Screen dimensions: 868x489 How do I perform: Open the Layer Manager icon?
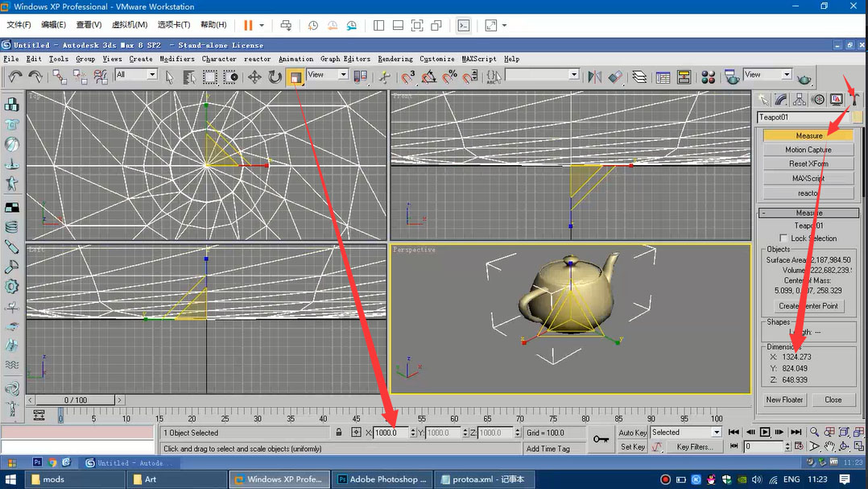point(639,77)
